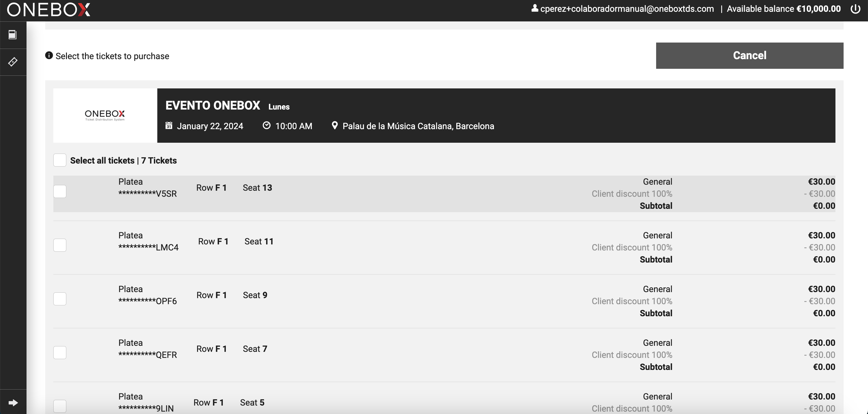Tick the checkbox for Seat 13 ticket
This screenshot has width=868, height=414.
click(60, 191)
